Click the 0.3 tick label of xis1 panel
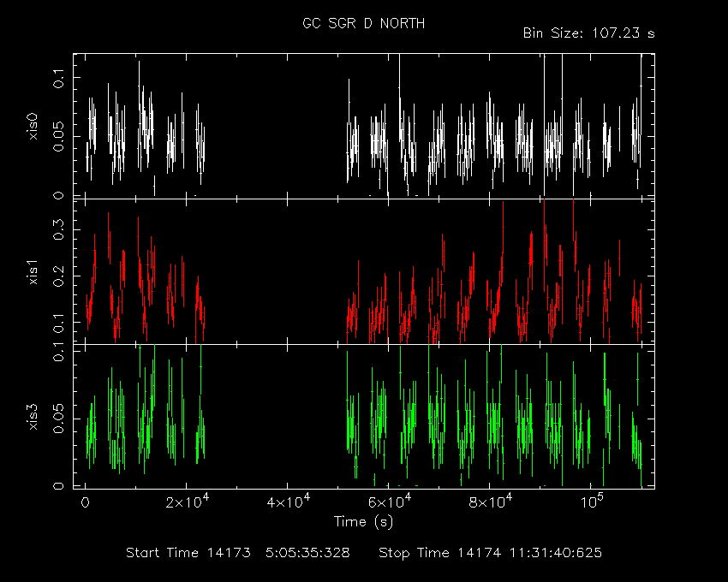This screenshot has height=582, width=728. tap(58, 229)
